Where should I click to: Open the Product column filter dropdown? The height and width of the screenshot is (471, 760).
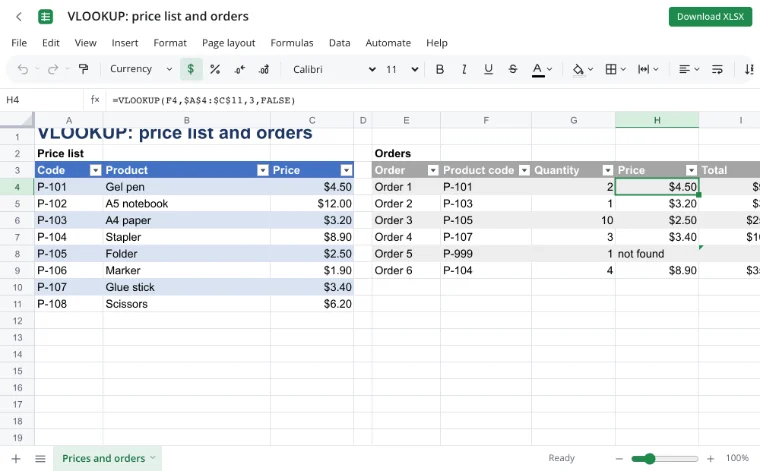coord(263,170)
